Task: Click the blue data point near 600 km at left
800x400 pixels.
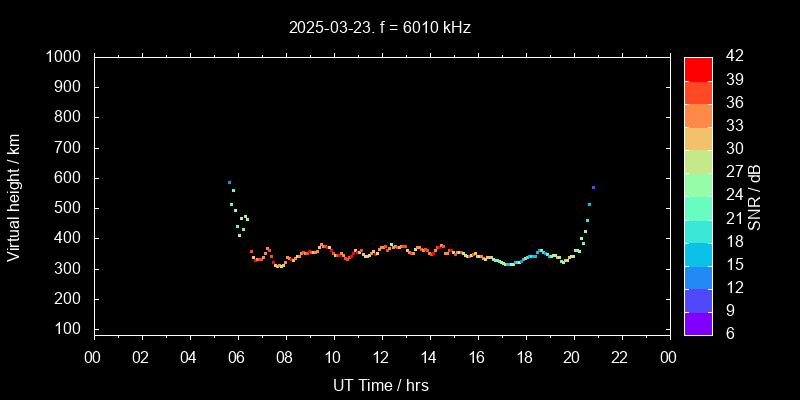Action: pyautogui.click(x=229, y=182)
